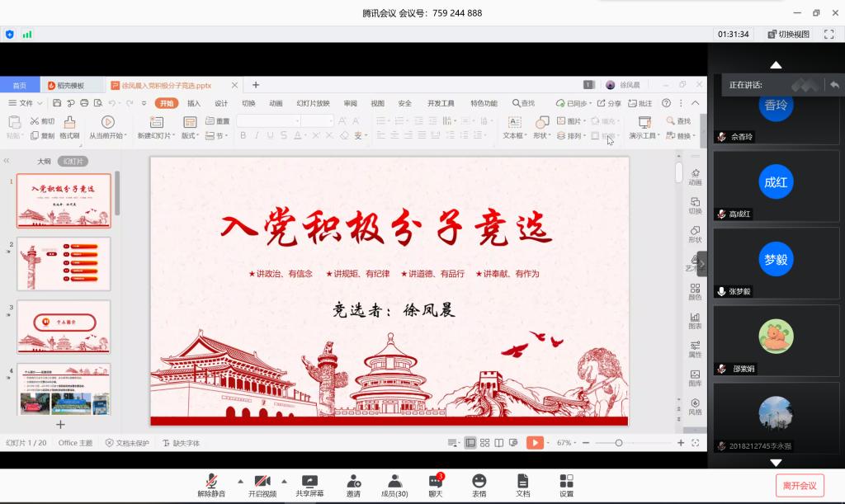Click the 切换视图 switch view button
Image resolution: width=845 pixels, height=504 pixels.
788,35
